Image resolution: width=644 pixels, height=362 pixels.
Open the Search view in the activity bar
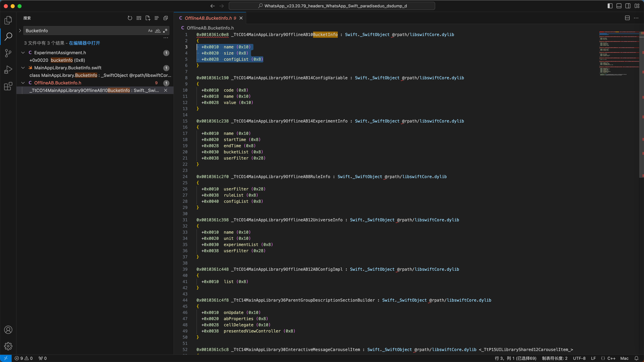point(8,37)
